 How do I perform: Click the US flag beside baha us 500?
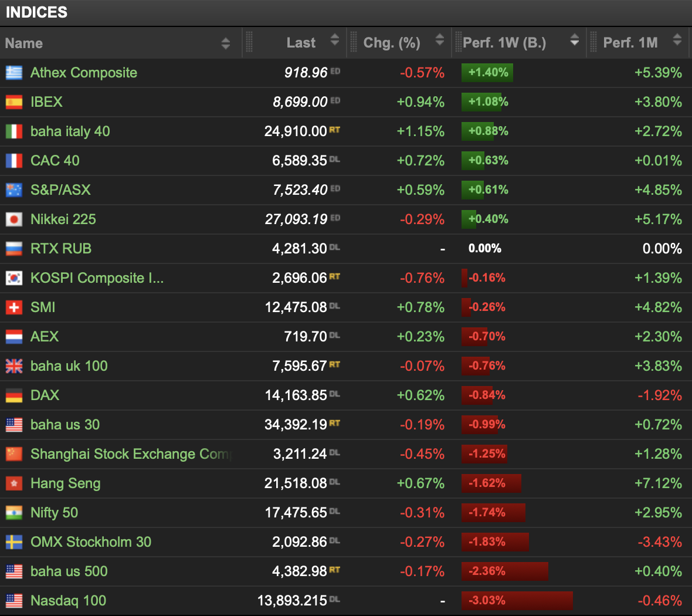point(14,571)
